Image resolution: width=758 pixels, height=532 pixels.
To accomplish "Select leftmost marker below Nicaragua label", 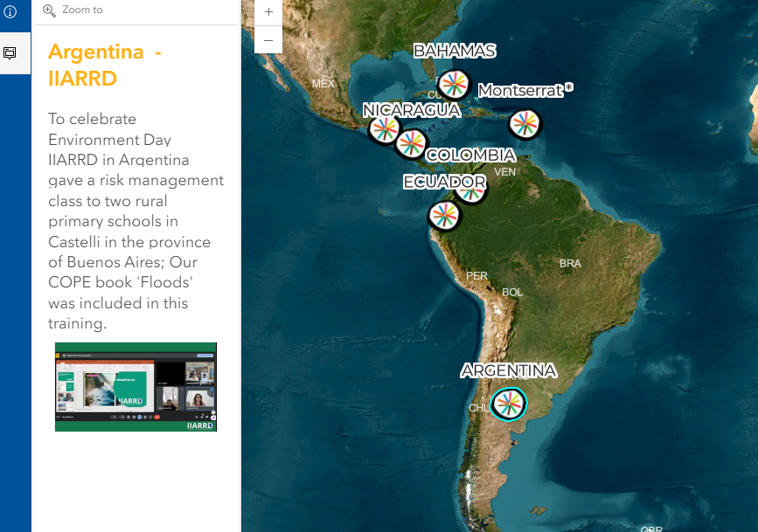I will tap(383, 129).
